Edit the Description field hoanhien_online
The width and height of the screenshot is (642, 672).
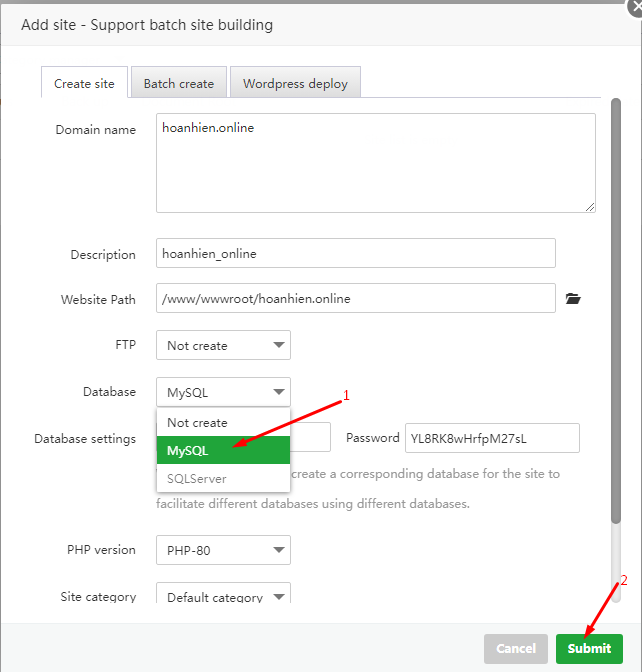click(x=356, y=253)
